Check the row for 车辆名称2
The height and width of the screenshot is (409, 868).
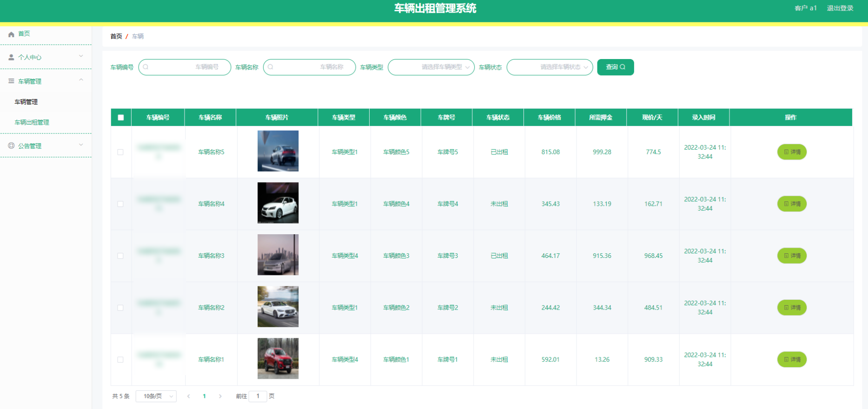120,308
